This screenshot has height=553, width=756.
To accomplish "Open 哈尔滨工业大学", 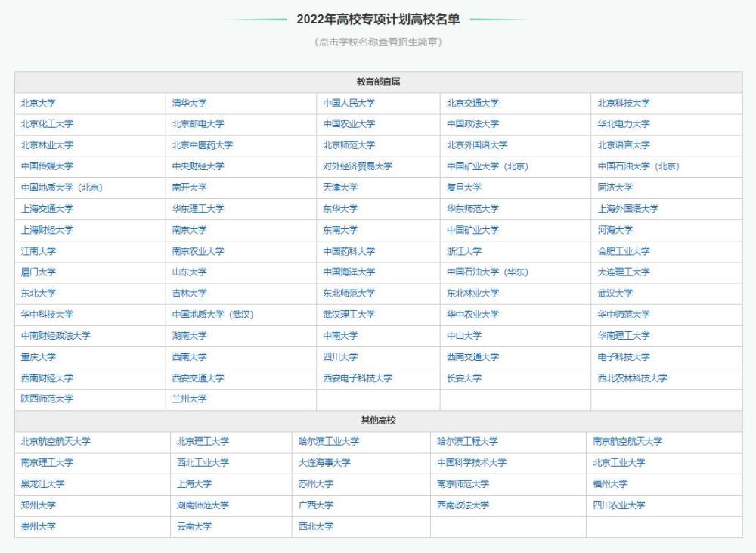I will pyautogui.click(x=328, y=442).
